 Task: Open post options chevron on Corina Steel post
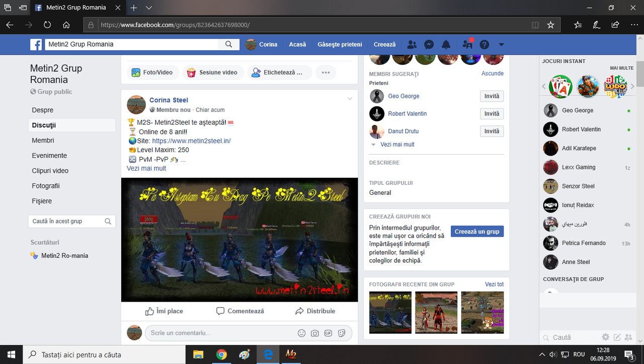point(350,99)
